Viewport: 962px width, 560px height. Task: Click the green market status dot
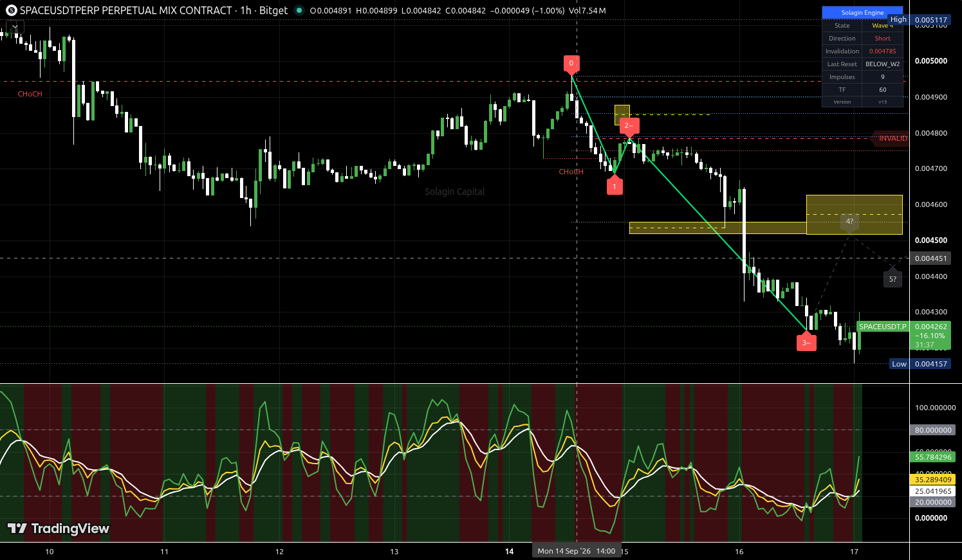coord(299,10)
